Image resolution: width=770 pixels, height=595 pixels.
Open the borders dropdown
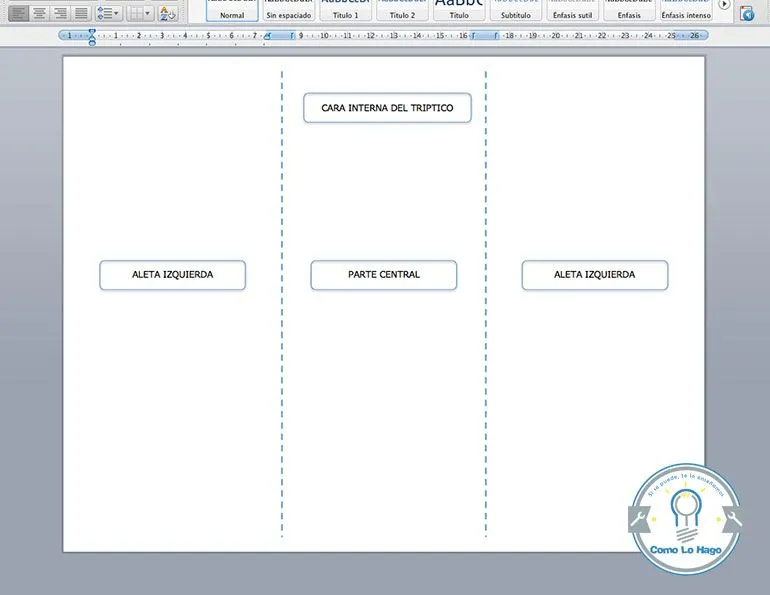140,13
